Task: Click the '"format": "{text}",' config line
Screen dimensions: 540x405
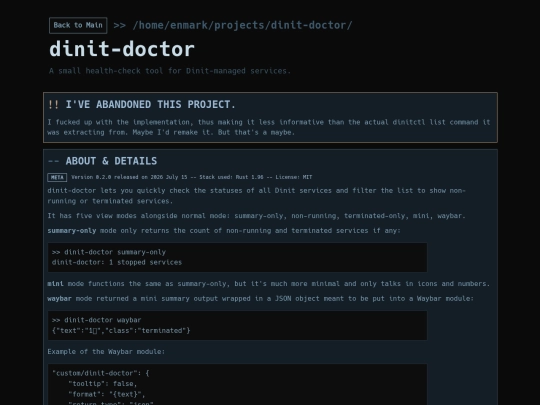Action: click(x=107, y=394)
